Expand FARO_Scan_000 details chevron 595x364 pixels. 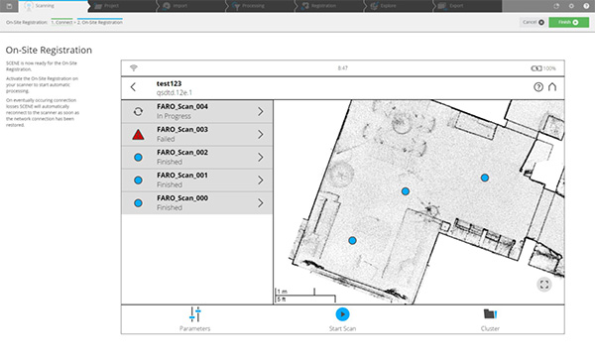coord(260,203)
